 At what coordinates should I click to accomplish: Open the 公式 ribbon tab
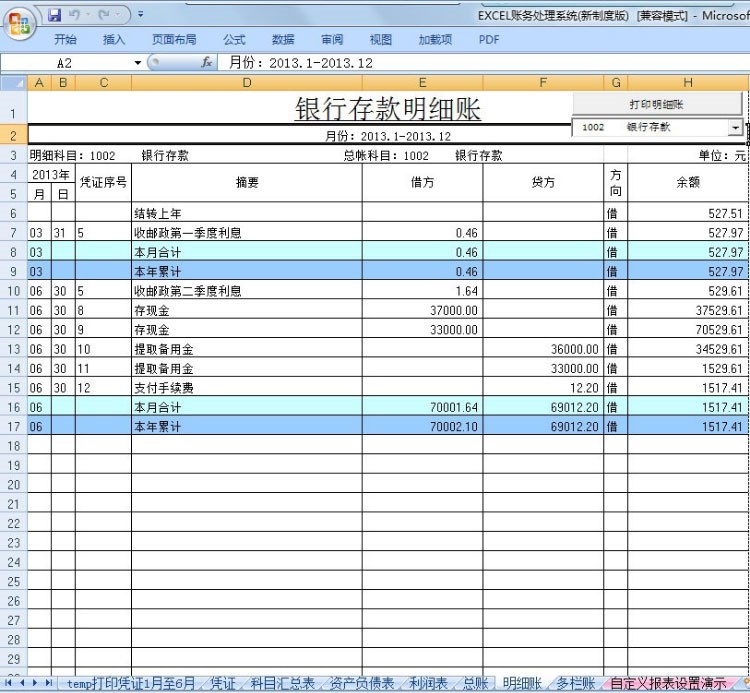click(x=234, y=40)
